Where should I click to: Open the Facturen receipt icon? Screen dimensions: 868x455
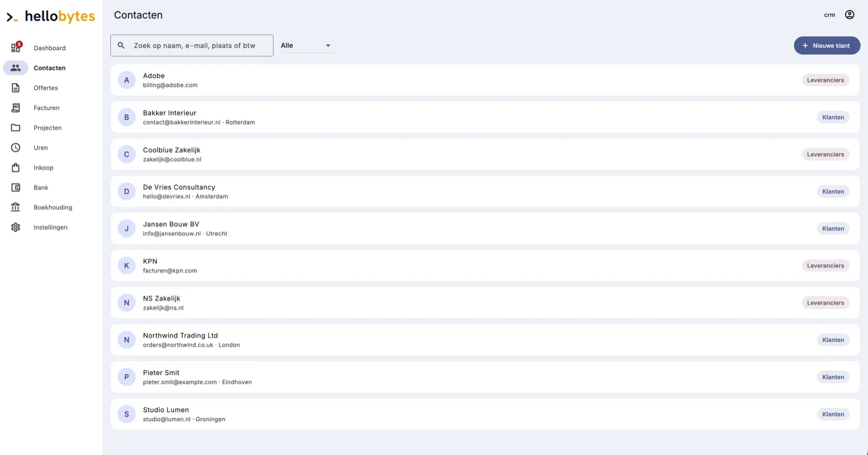point(15,108)
